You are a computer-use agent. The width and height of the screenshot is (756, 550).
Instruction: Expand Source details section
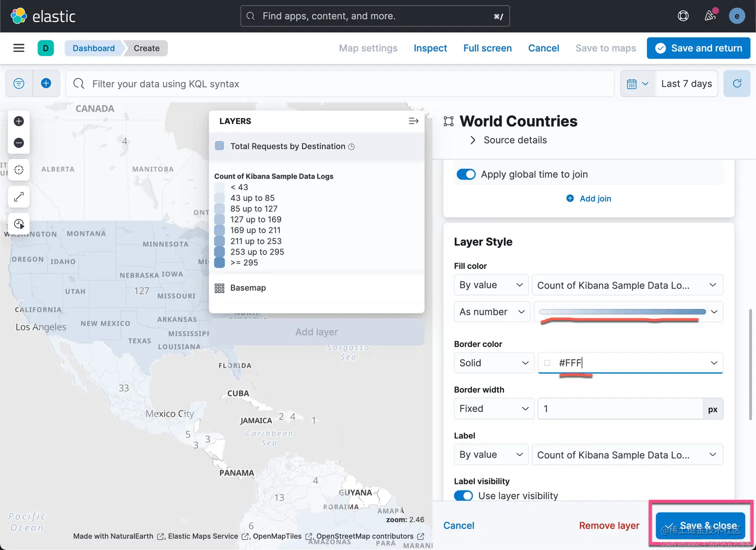(x=508, y=140)
